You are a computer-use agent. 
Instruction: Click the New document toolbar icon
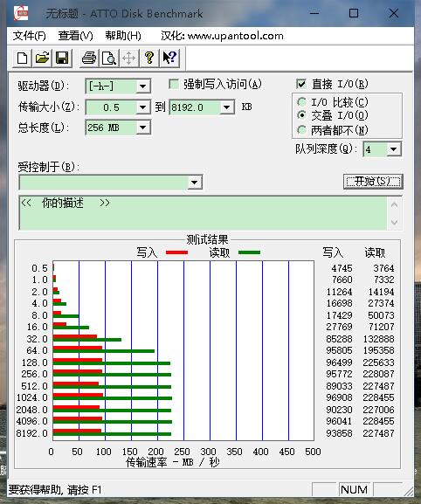tap(22, 58)
